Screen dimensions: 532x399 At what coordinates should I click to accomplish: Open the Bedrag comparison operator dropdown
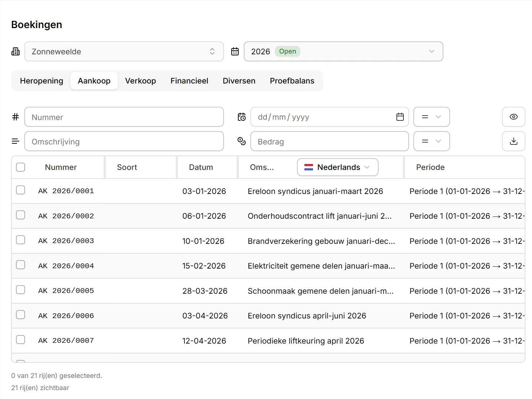pos(432,141)
